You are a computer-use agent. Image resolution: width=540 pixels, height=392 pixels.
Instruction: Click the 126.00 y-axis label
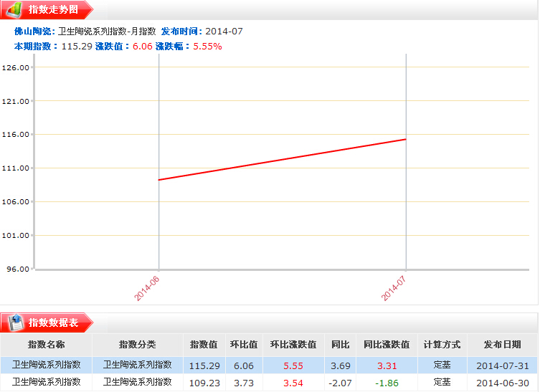[16, 68]
